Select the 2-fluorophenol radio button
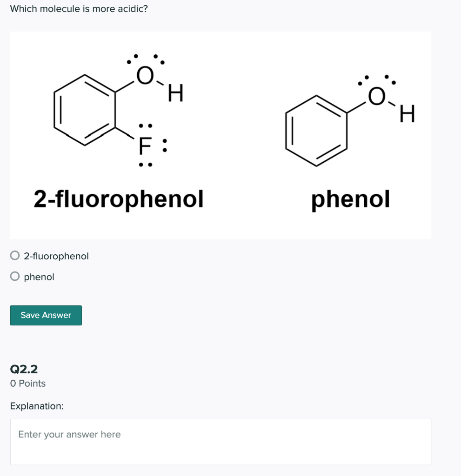The image size is (461, 476). [14, 256]
